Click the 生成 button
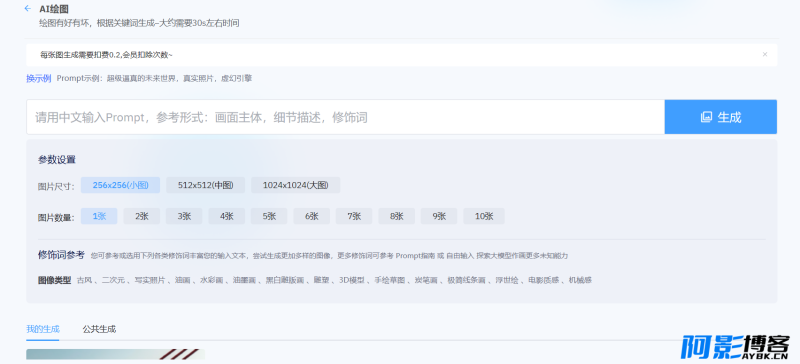800x364 pixels. 720,117
